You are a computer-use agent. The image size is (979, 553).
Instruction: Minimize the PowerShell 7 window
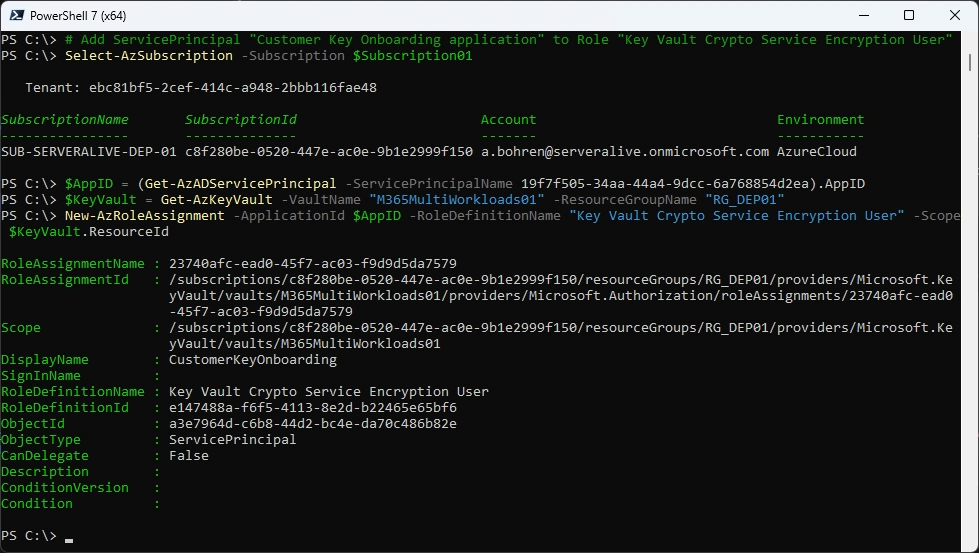[864, 16]
